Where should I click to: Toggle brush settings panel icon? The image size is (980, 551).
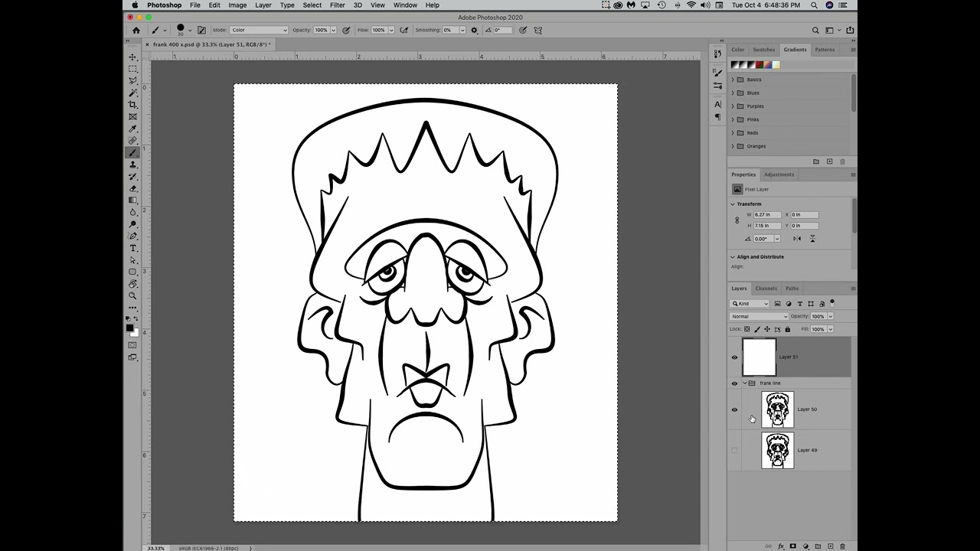pos(201,31)
